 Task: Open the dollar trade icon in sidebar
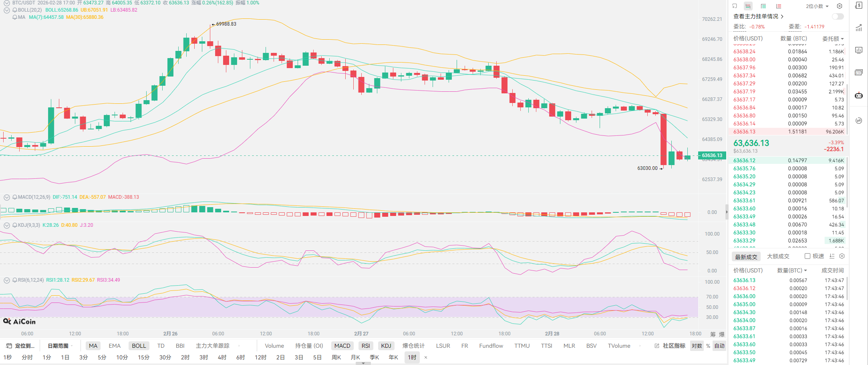coord(858,6)
